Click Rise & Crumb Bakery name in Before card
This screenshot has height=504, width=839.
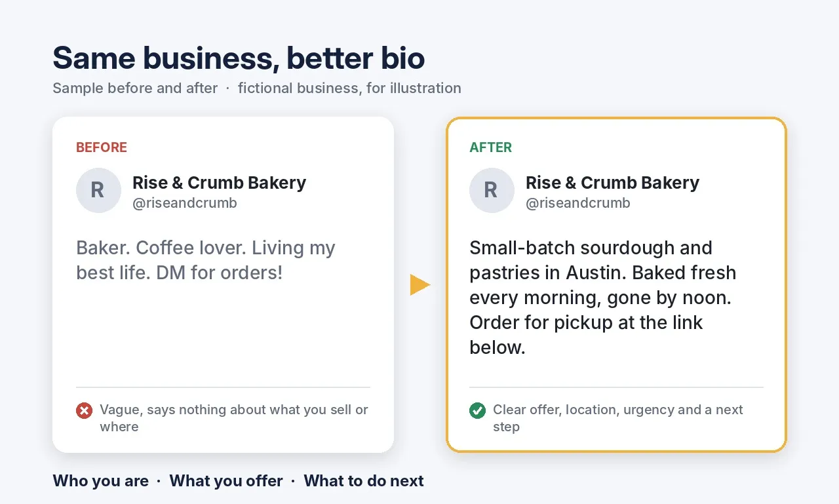point(219,182)
